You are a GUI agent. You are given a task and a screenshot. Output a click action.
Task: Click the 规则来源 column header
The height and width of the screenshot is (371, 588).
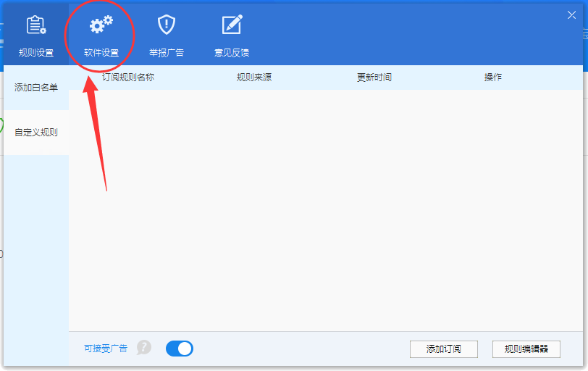click(x=254, y=78)
